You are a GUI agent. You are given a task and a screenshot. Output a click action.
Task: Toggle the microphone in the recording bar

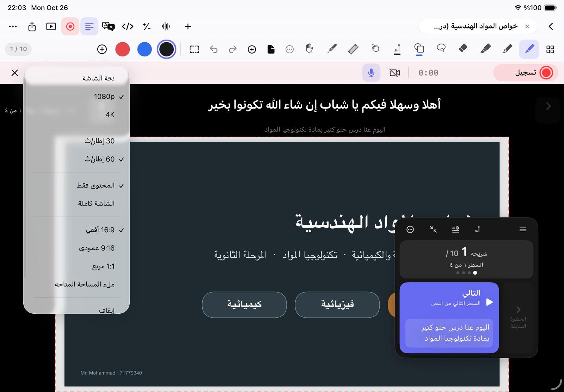(x=371, y=73)
